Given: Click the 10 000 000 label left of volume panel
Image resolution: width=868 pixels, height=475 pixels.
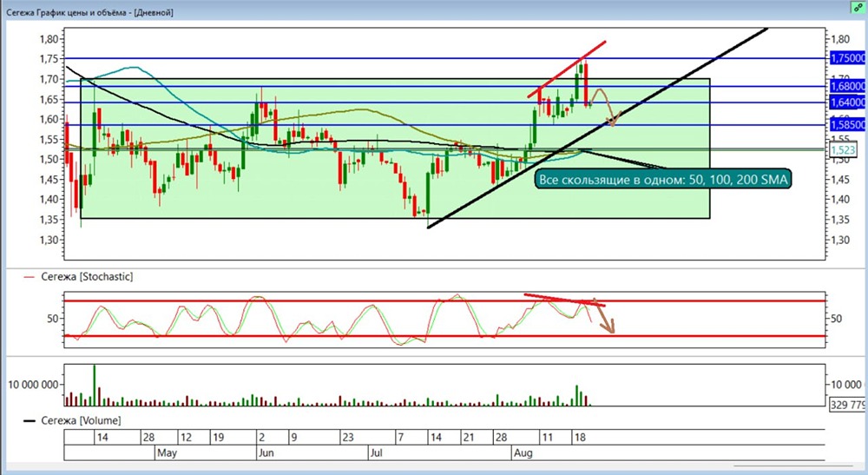Looking at the screenshot, I should [x=33, y=385].
